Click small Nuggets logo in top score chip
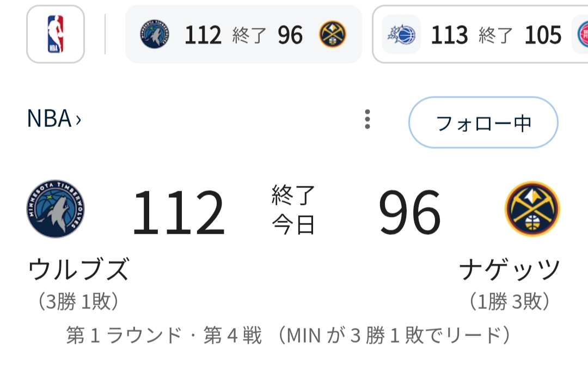The image size is (588, 378). 333,34
